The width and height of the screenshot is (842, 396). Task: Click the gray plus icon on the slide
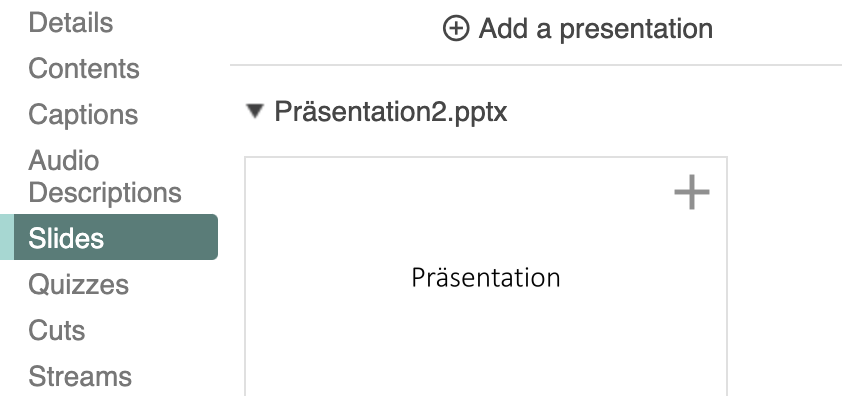coord(692,192)
